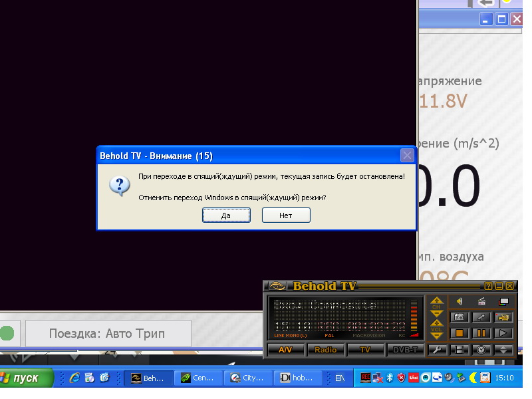The width and height of the screenshot is (532, 399).
Task: Click the volume down arrow
Action: coord(436,336)
